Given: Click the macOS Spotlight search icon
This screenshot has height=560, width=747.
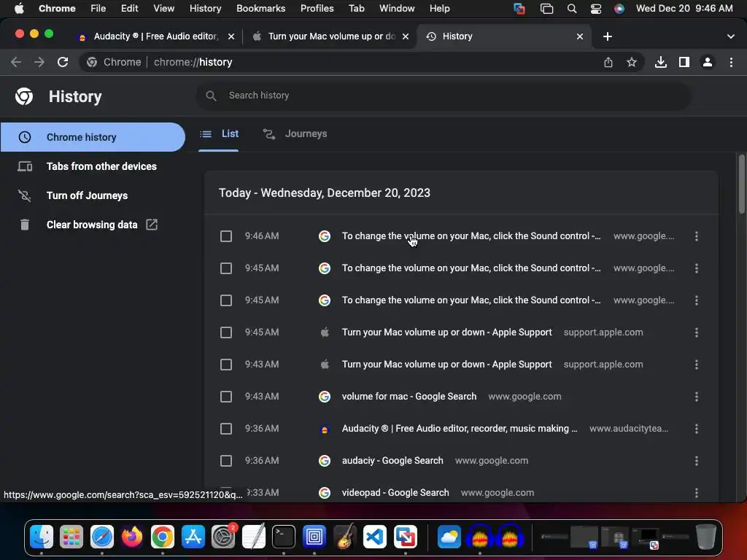Looking at the screenshot, I should [572, 9].
